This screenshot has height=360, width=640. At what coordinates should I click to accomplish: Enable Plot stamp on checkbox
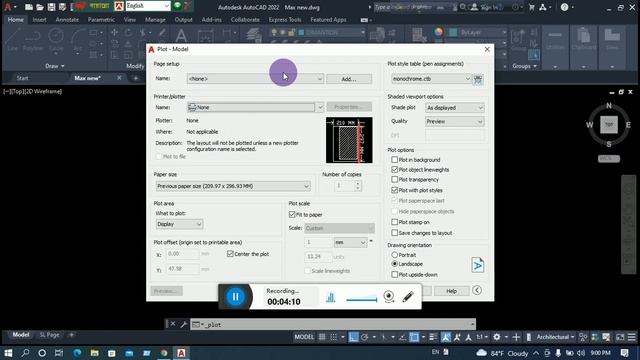394,222
